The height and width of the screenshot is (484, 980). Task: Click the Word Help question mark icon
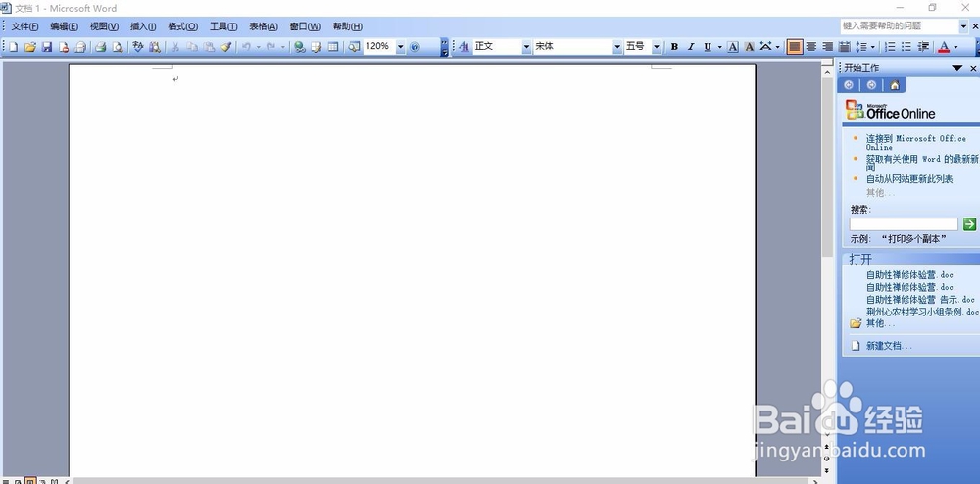pyautogui.click(x=415, y=47)
